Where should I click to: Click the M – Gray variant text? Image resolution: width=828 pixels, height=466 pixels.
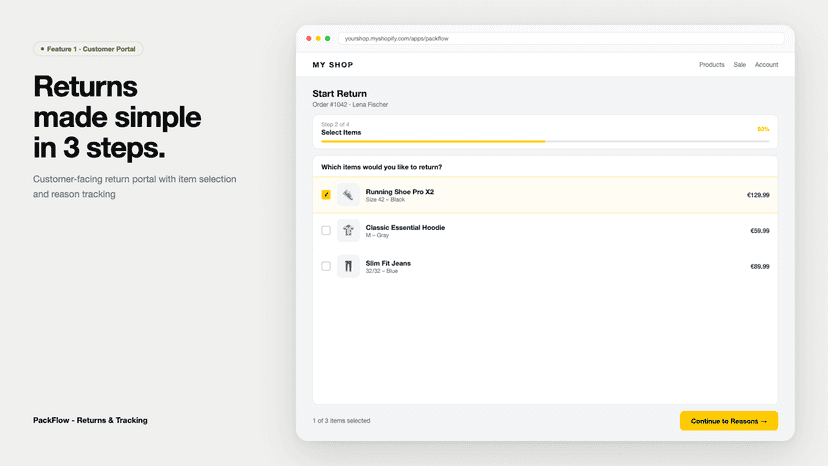[377, 236]
